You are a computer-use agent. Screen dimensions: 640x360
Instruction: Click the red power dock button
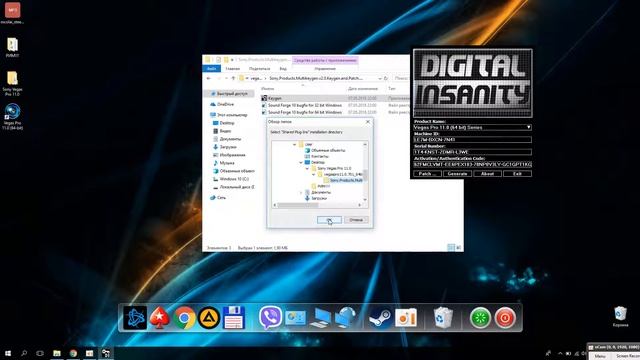(x=505, y=318)
